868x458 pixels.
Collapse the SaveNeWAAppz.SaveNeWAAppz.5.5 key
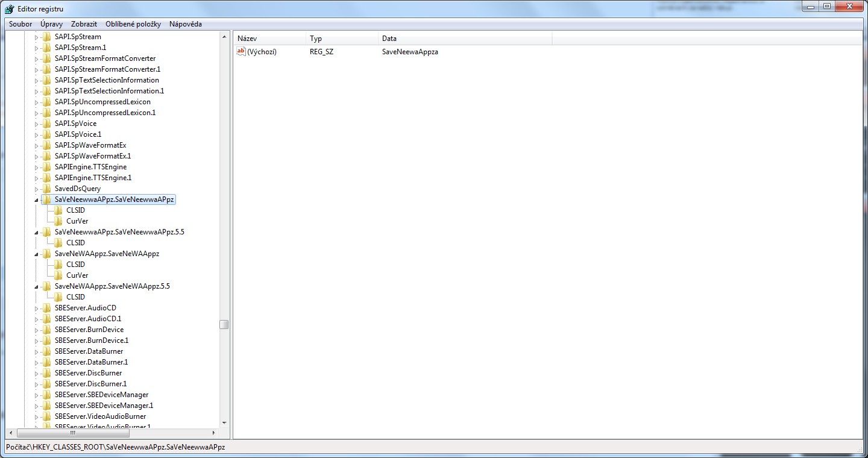coord(36,287)
